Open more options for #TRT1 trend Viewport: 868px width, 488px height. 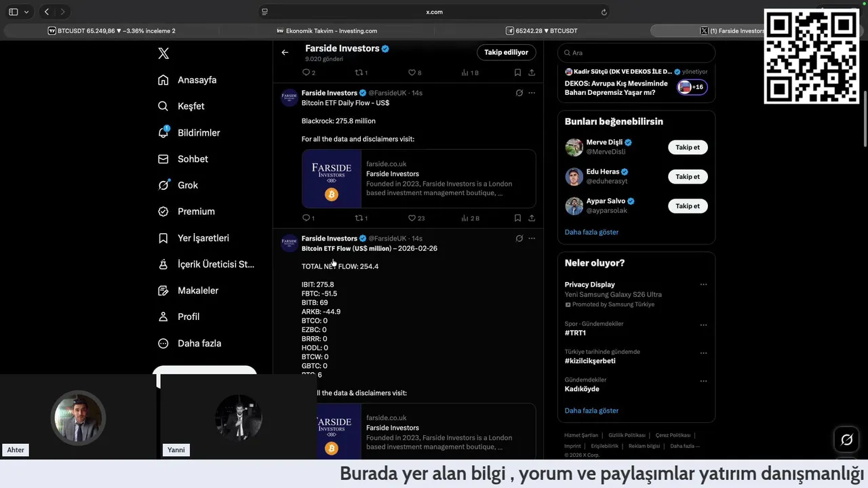click(x=703, y=325)
